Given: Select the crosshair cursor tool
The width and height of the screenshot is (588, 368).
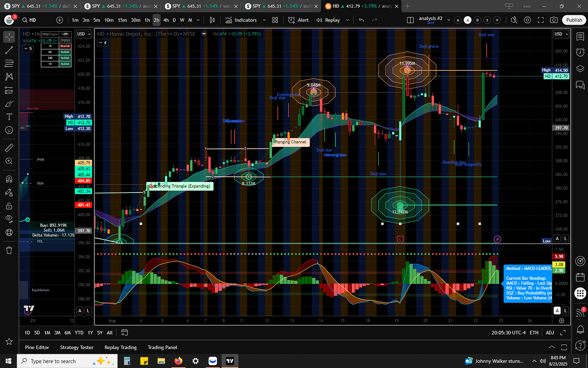Looking at the screenshot, I should pyautogui.click(x=9, y=37).
